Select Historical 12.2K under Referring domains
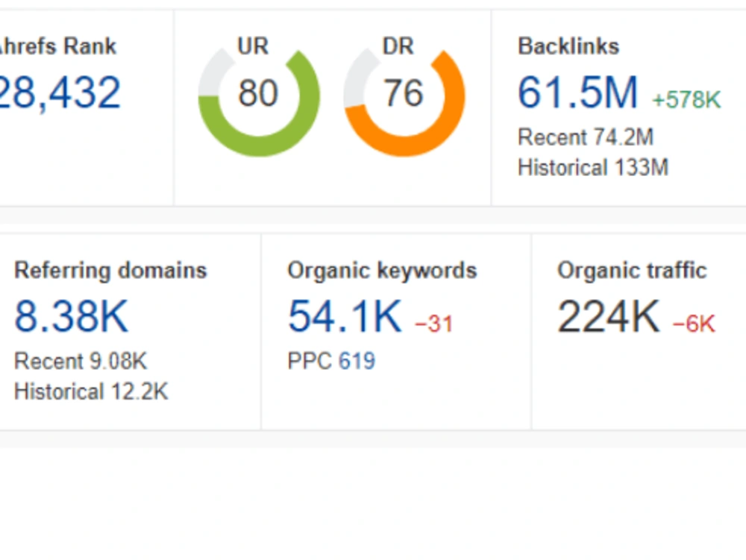This screenshot has width=746, height=560. (91, 391)
